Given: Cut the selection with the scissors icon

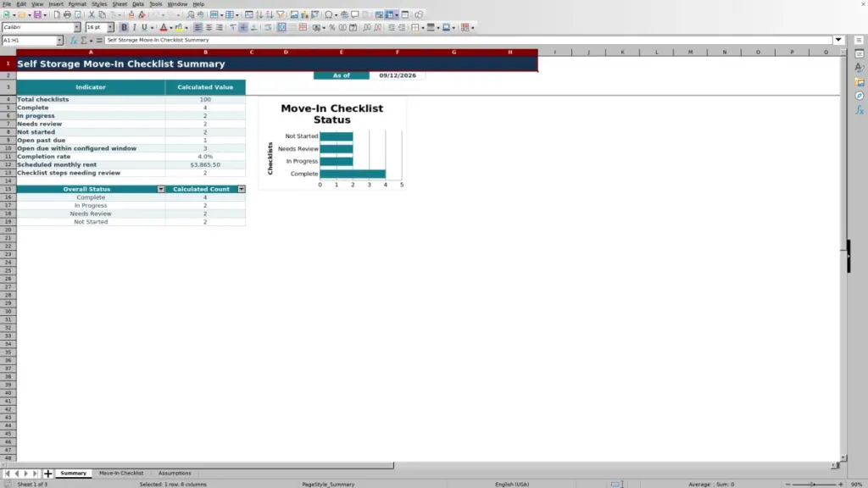Looking at the screenshot, I should [x=92, y=14].
